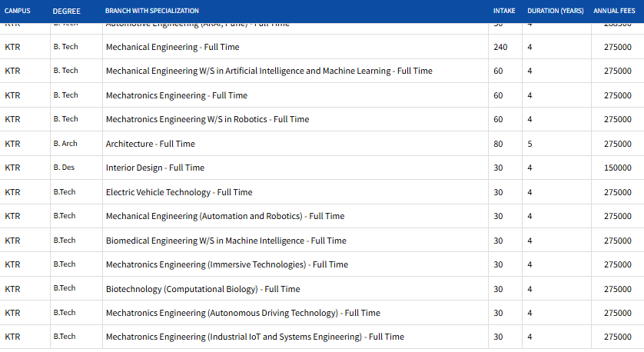This screenshot has width=644, height=352.
Task: Select the B. Arch degree cell
Action: click(65, 144)
